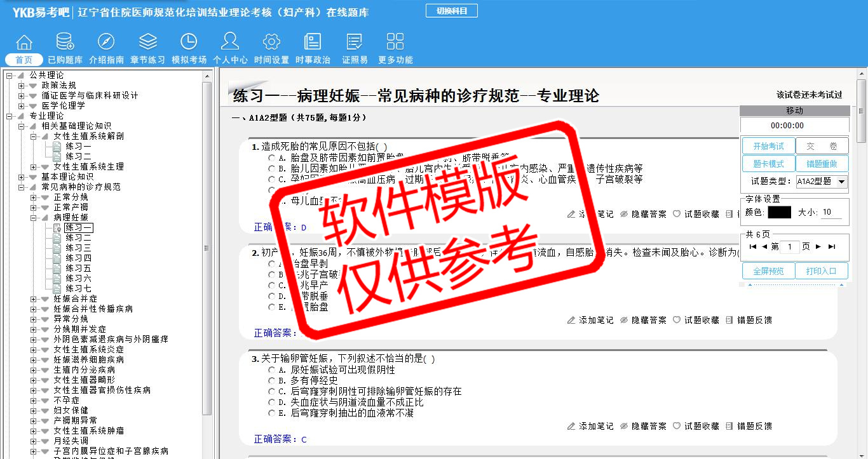Expand the 政策法规 tree node
The image size is (868, 459).
pyautogui.click(x=22, y=86)
